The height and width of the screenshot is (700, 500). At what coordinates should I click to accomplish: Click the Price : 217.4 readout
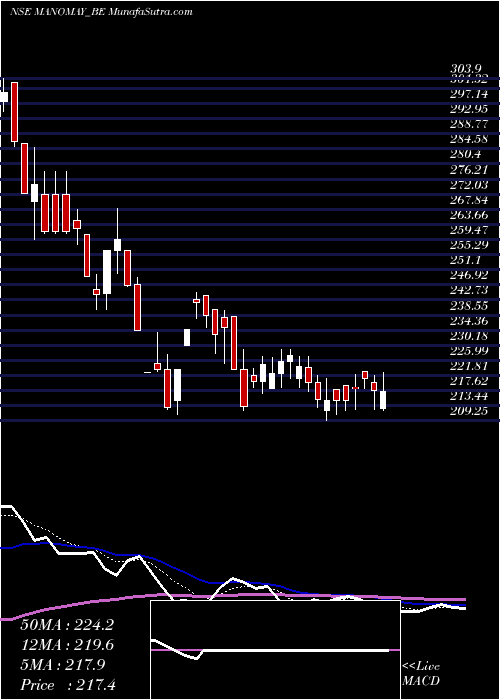[67, 685]
